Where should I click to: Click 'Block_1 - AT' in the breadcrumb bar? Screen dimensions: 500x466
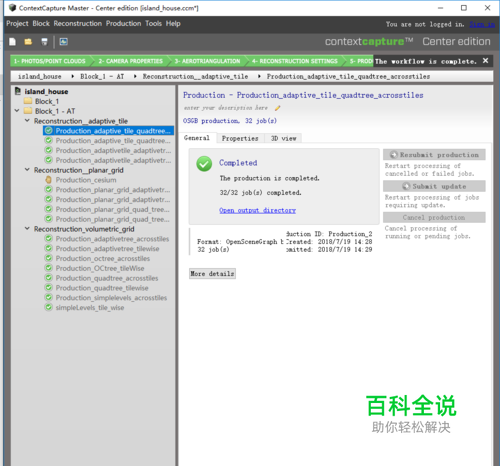(102, 77)
